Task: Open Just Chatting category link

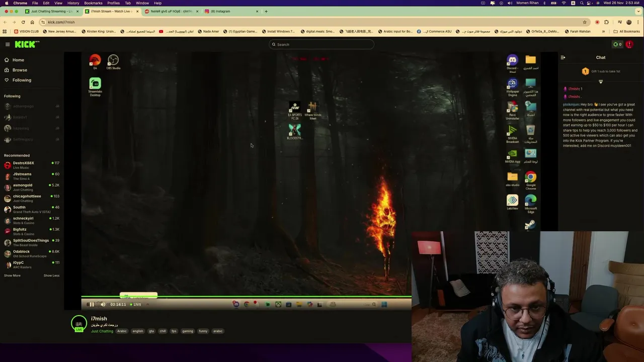Action: [x=102, y=331]
